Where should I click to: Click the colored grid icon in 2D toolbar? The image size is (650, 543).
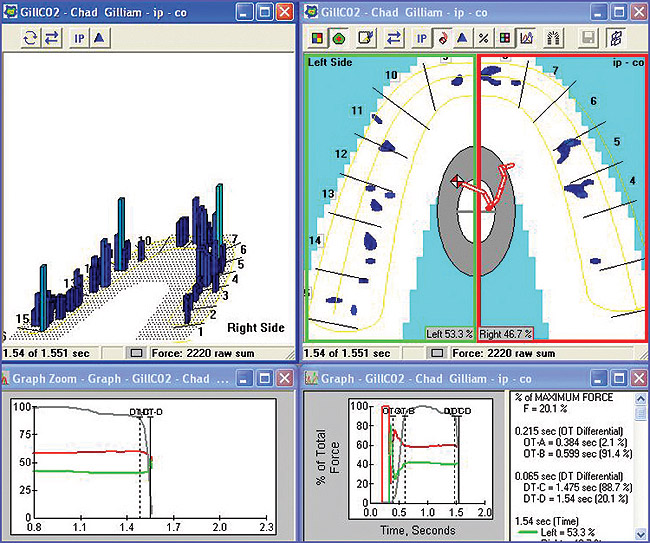coord(503,39)
